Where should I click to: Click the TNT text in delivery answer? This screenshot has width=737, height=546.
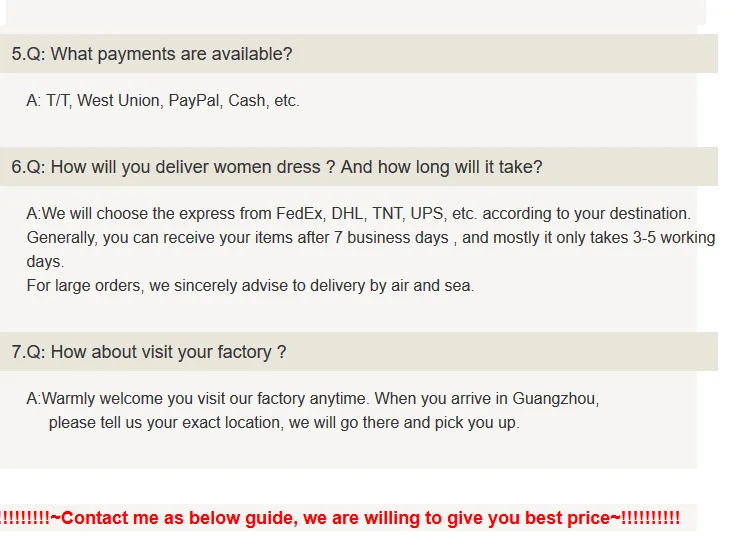(395, 214)
